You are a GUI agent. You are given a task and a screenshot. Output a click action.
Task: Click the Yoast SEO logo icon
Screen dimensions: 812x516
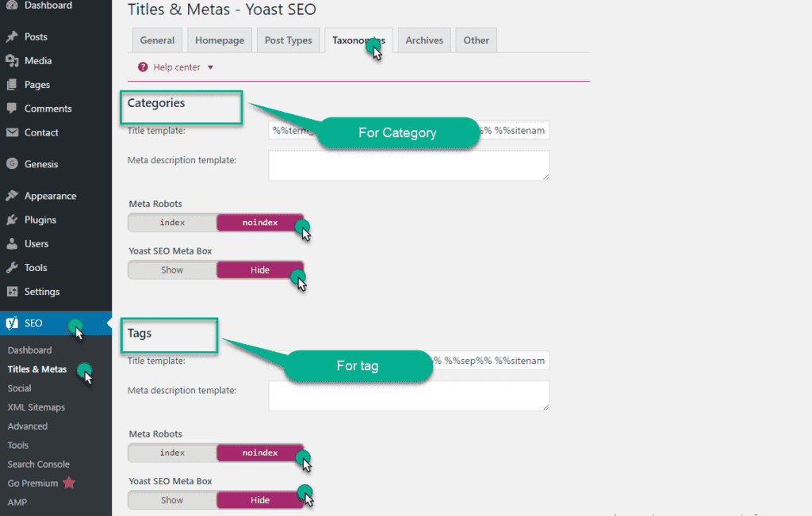coord(12,323)
